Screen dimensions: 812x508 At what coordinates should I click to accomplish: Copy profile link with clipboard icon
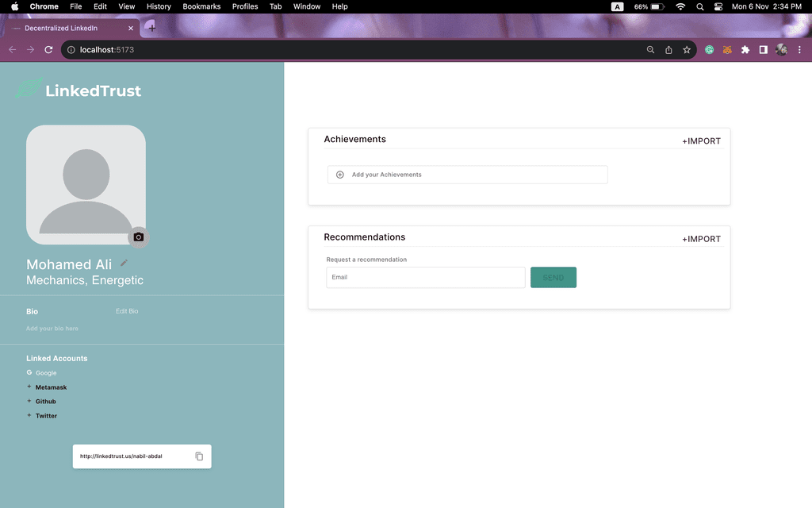(199, 456)
